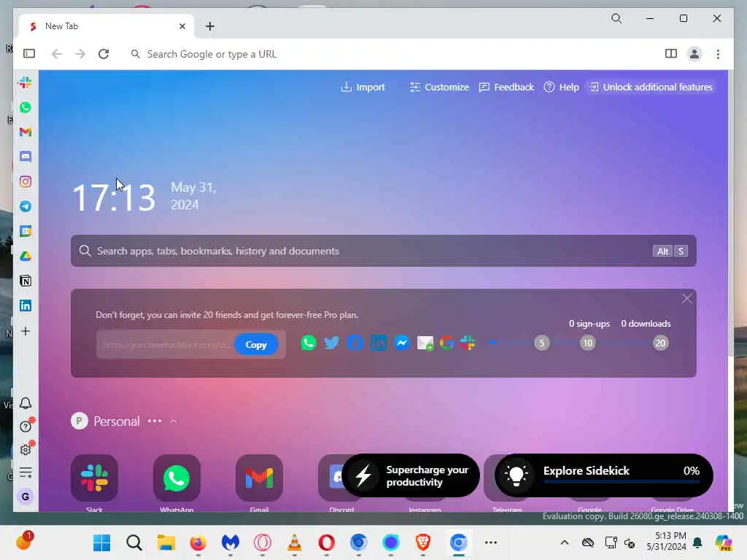The image size is (747, 560).
Task: Open Personal workspace options dots
Action: click(155, 421)
